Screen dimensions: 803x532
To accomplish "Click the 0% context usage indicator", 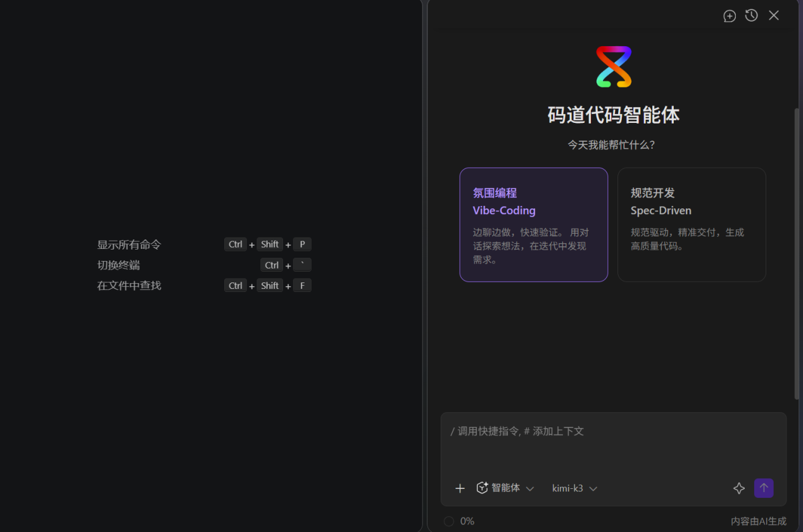I will [459, 521].
